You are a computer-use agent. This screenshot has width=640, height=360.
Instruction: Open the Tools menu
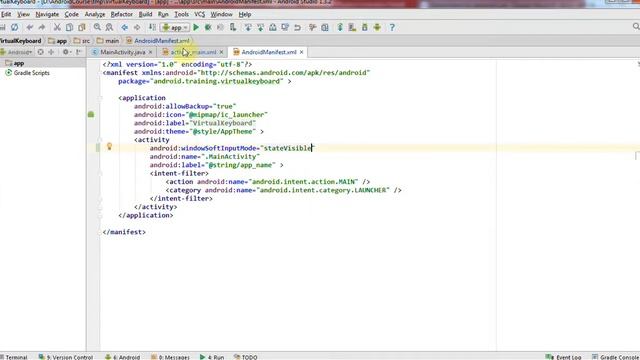tap(181, 14)
